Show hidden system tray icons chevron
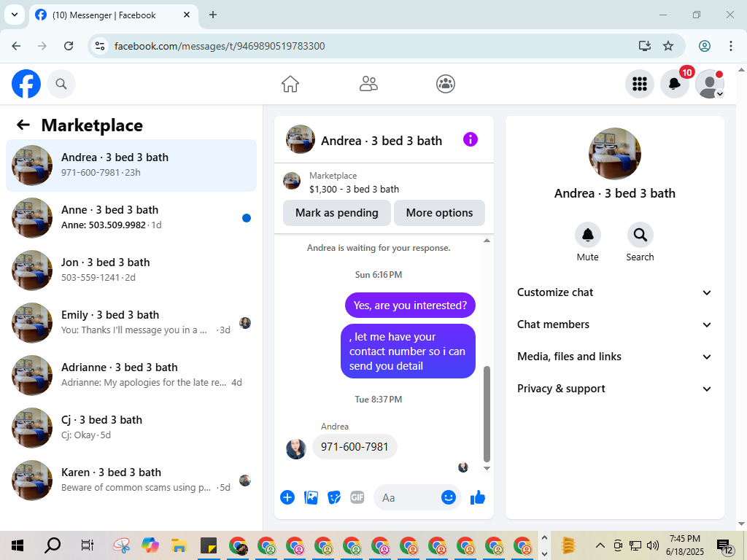The width and height of the screenshot is (747, 560). click(x=600, y=545)
